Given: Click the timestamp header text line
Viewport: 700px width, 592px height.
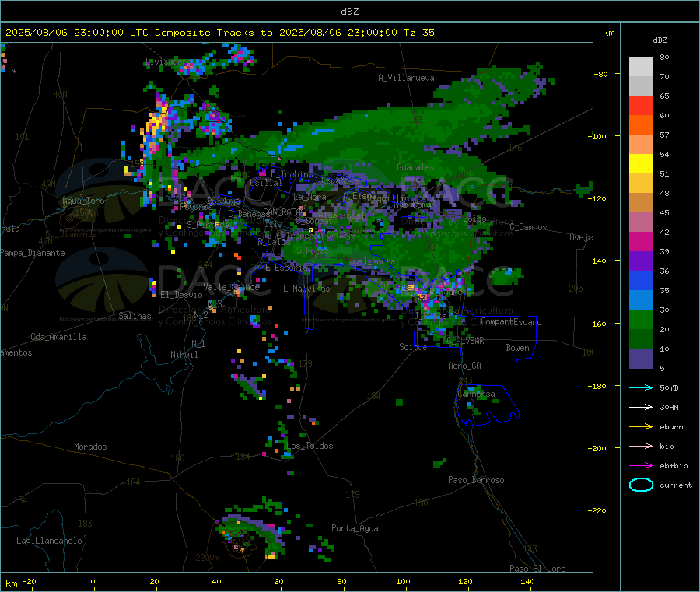Looking at the screenshot, I should point(219,33).
